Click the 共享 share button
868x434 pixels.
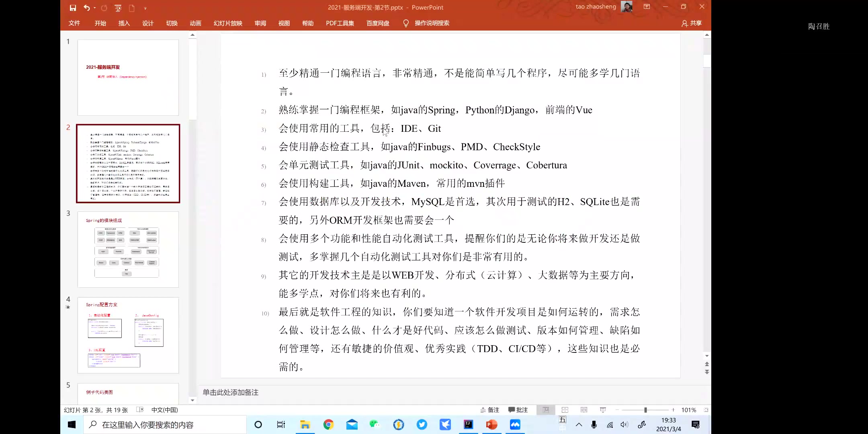pyautogui.click(x=692, y=23)
